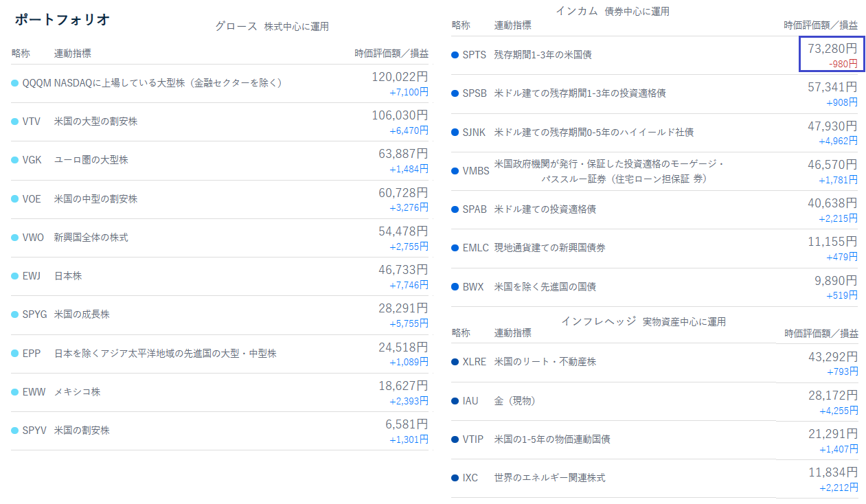Select the SJNK ticker symbol
866x504 pixels.
474,132
